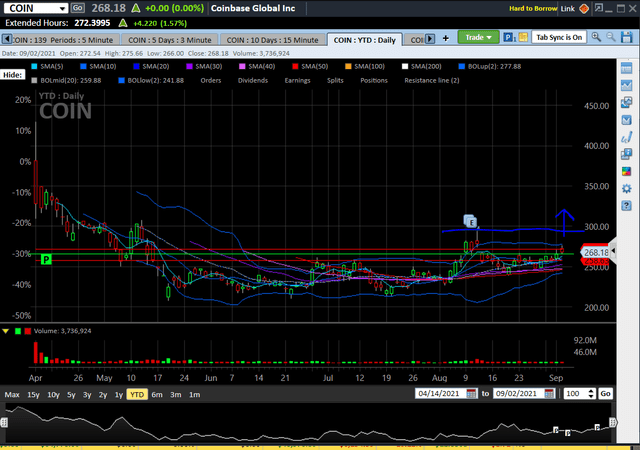
Task: Click Go next to the symbol field
Action: click(78, 8)
